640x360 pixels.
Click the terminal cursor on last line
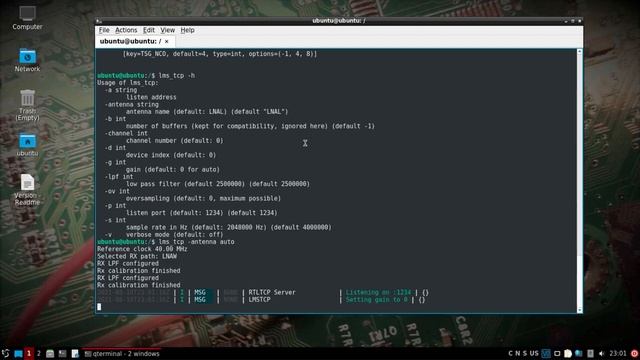(x=99, y=307)
